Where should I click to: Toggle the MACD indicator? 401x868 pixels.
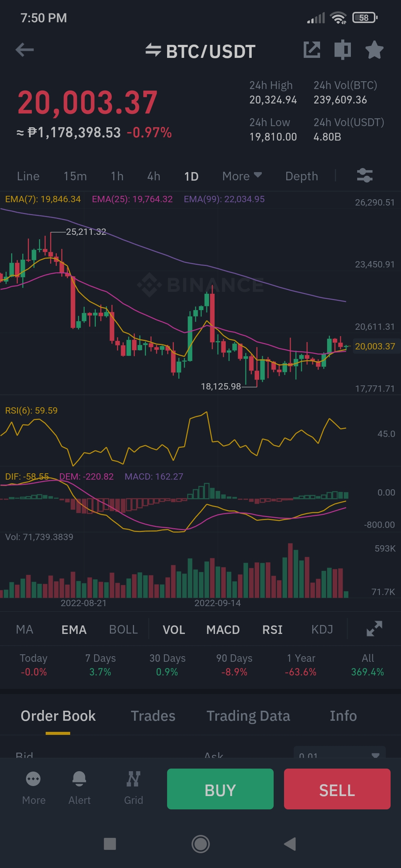(x=223, y=629)
